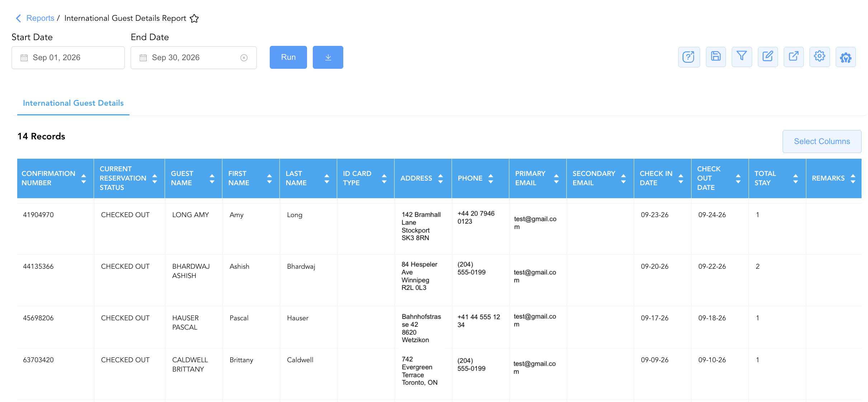Viewport: 868px width, 402px height.
Task: Go to the Reports breadcrumb link
Action: coord(40,18)
